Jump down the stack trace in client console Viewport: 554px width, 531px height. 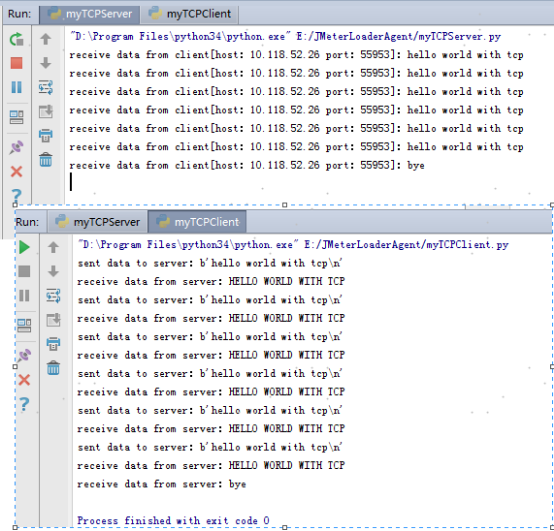(53, 271)
